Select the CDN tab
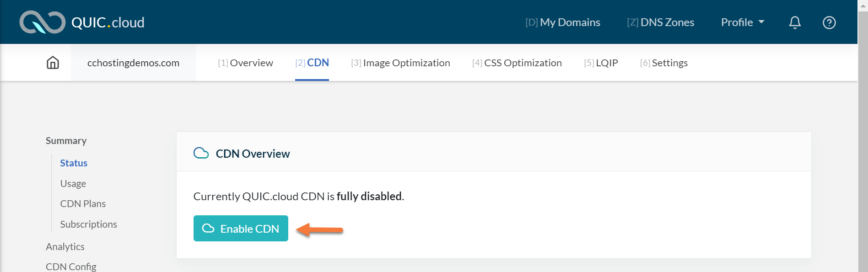The image size is (868, 272). tap(312, 63)
